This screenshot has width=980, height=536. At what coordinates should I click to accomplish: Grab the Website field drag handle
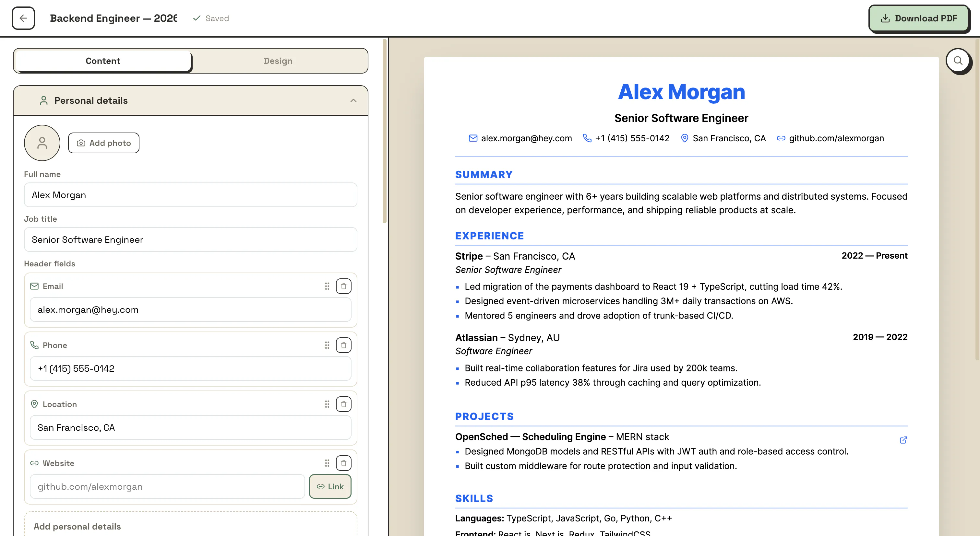pyautogui.click(x=327, y=463)
